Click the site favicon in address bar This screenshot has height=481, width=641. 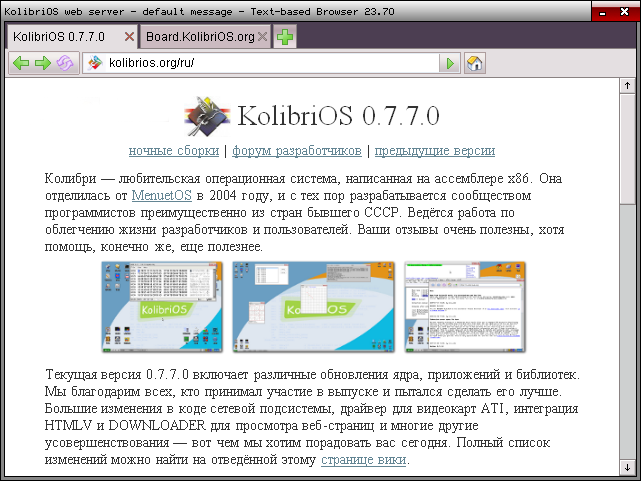(x=95, y=63)
